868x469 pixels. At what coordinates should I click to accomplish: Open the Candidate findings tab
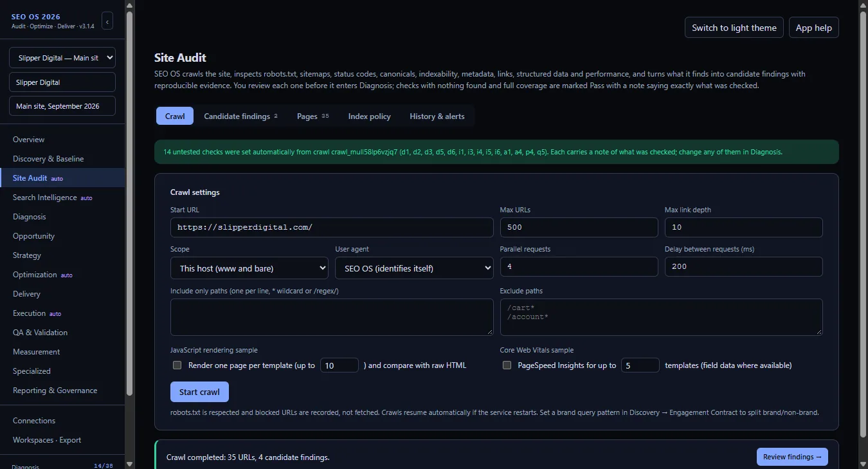point(240,116)
